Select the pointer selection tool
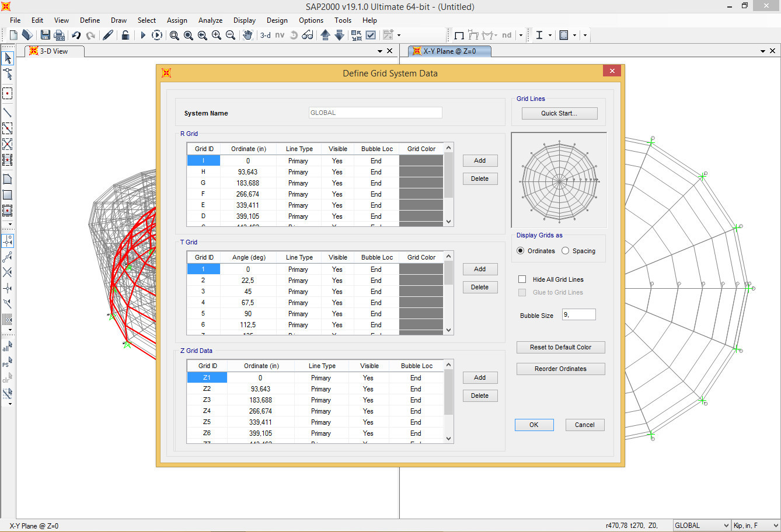The width and height of the screenshot is (781, 532). 8,58
